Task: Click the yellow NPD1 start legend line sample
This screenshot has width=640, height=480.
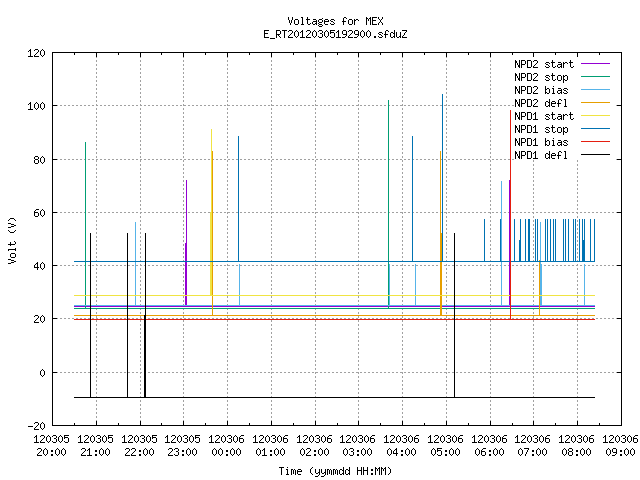Action: [x=595, y=116]
